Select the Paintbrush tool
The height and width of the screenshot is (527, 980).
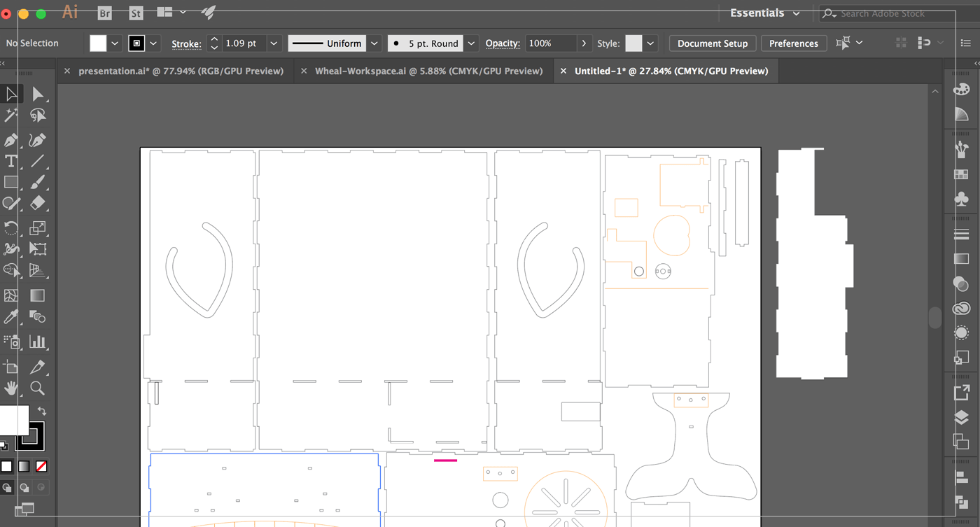[x=38, y=182]
